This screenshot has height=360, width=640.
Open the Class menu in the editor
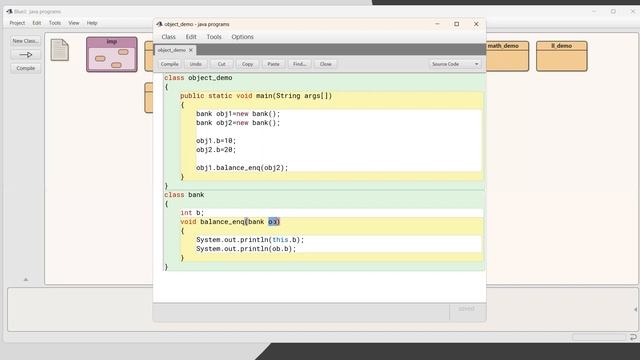coord(168,37)
